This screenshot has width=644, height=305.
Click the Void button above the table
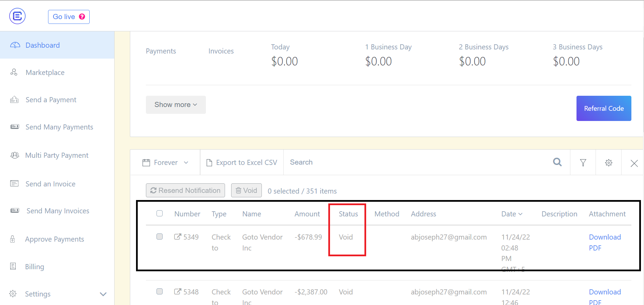(246, 190)
